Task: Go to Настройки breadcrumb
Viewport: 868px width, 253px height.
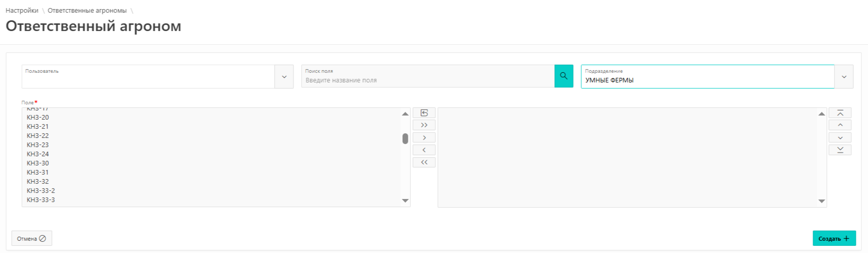Action: pyautogui.click(x=22, y=11)
